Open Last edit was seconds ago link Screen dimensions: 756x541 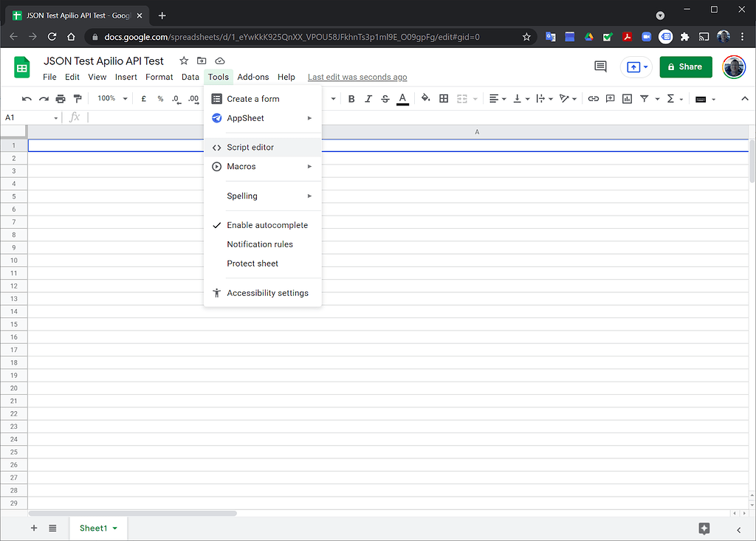(x=357, y=77)
